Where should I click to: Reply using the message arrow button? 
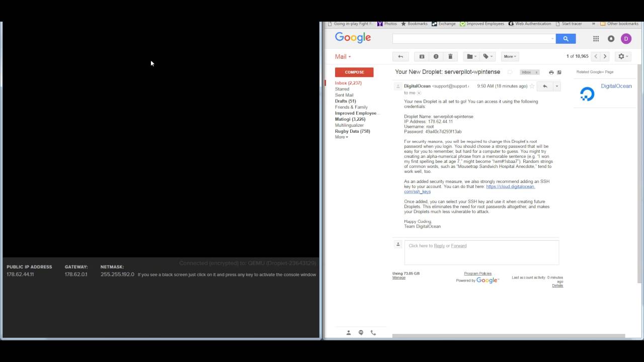545,86
